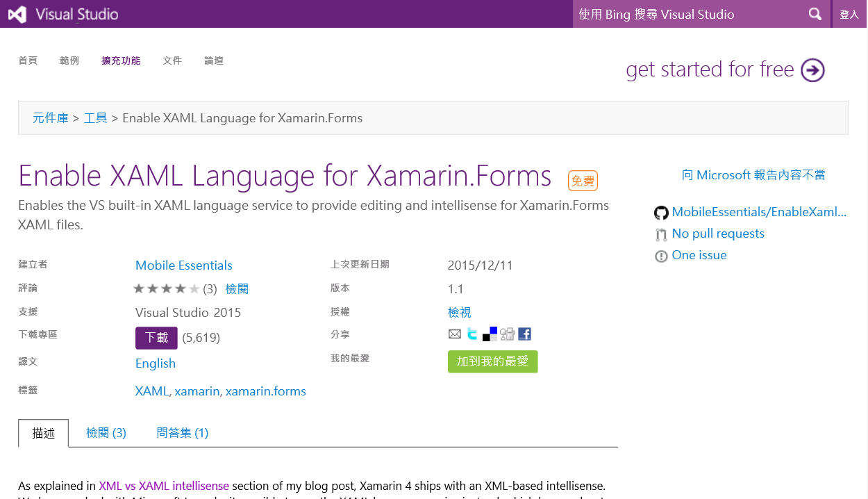This screenshot has width=868, height=499.
Task: Click the 上次更新日期 label
Action: pyautogui.click(x=360, y=264)
